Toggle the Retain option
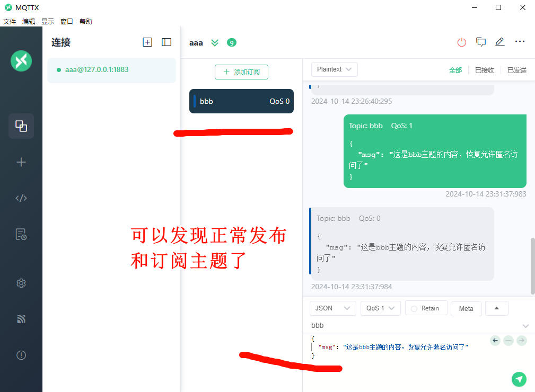 pyautogui.click(x=426, y=308)
